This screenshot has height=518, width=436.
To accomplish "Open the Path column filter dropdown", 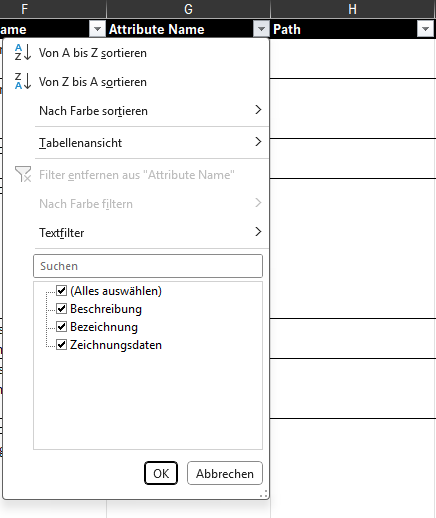I will click(x=425, y=29).
